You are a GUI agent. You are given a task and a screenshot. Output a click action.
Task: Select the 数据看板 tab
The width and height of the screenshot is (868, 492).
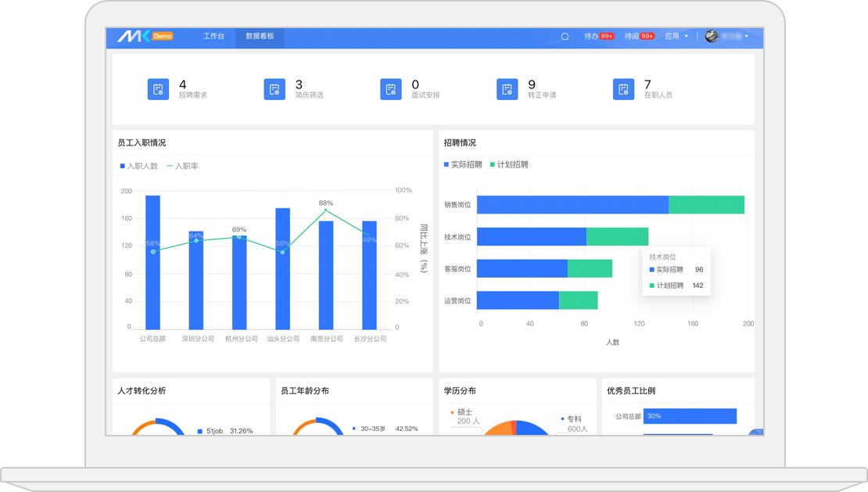coord(260,37)
